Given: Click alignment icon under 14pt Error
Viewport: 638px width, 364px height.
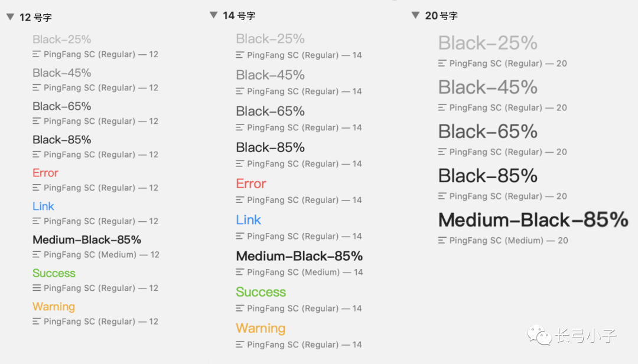Looking at the screenshot, I should [240, 200].
